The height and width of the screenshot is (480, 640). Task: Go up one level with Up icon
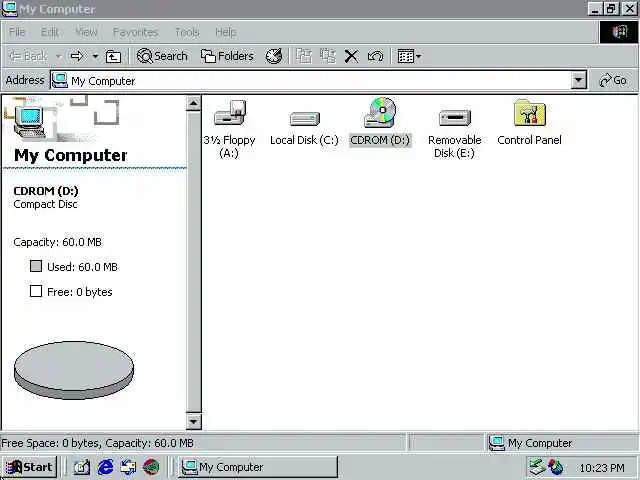point(113,56)
